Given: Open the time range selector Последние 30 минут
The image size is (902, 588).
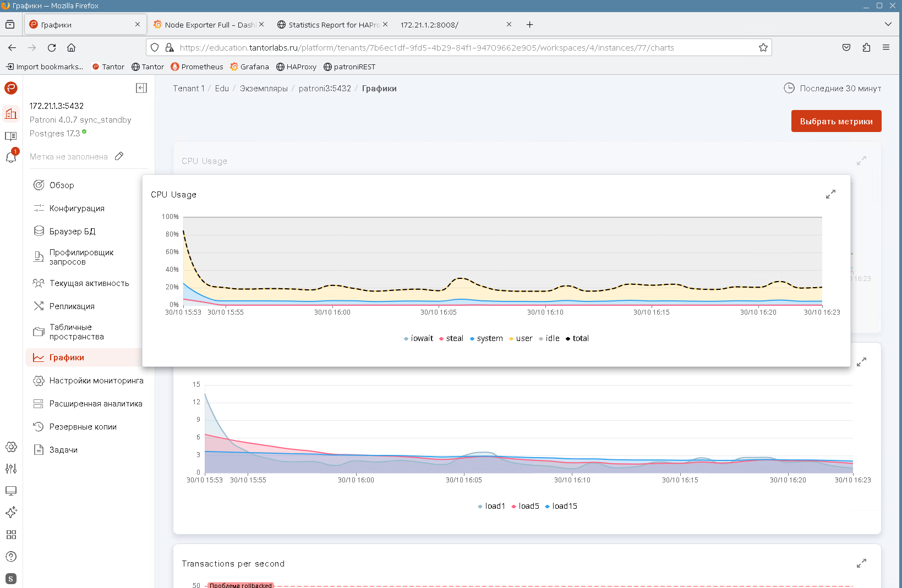Looking at the screenshot, I should pyautogui.click(x=833, y=89).
